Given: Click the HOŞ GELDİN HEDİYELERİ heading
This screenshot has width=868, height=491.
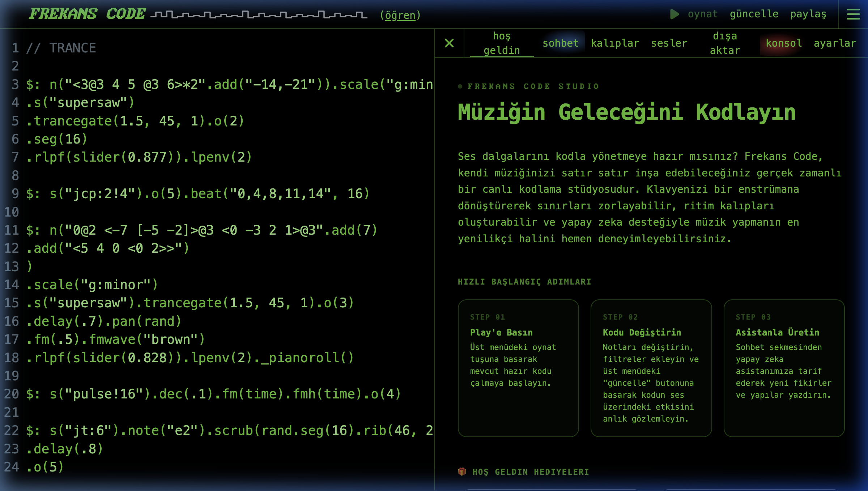Looking at the screenshot, I should coord(531,472).
